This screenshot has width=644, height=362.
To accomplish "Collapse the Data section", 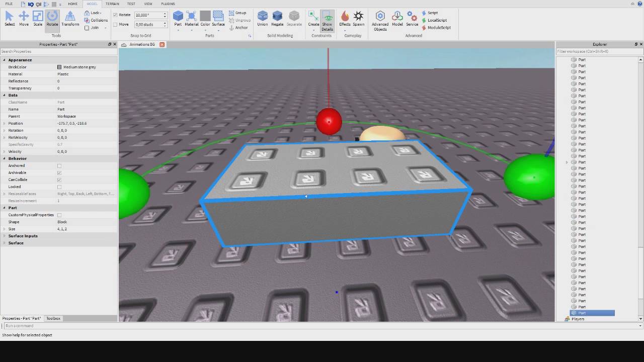I will [5, 95].
